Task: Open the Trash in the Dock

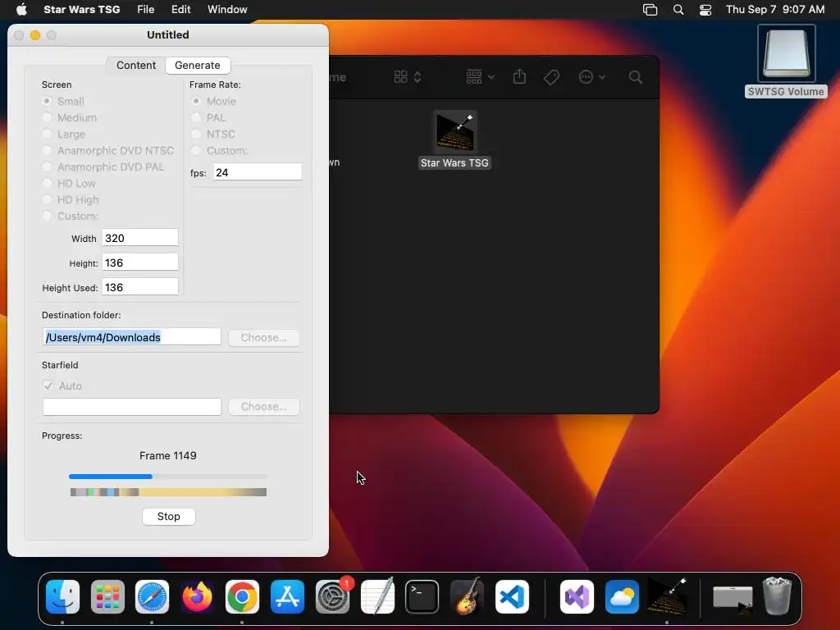Action: coord(777,597)
